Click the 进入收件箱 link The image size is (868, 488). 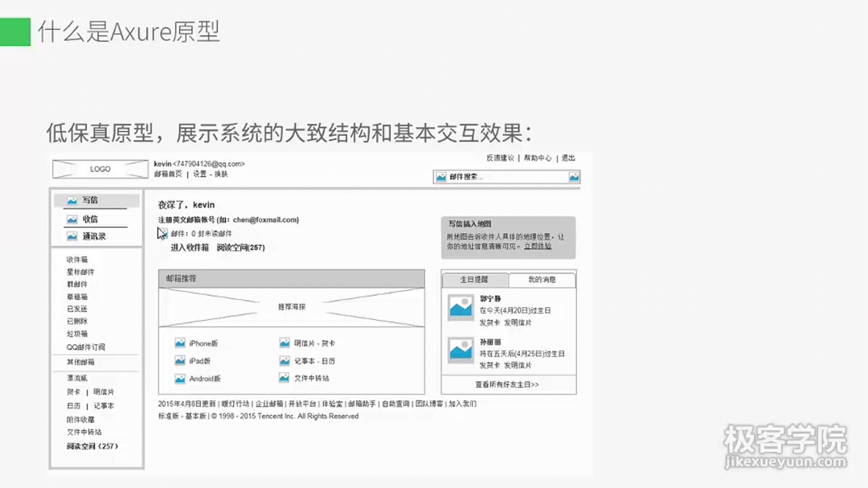coord(190,248)
